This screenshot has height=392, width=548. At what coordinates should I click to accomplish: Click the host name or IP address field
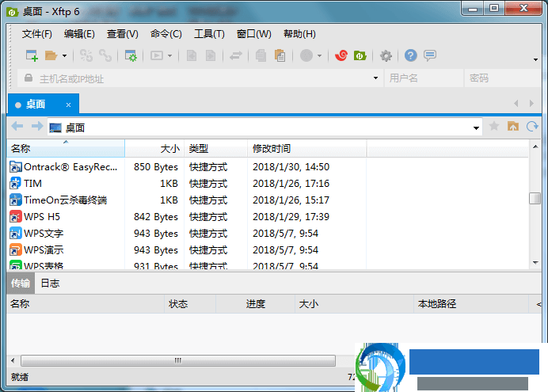tap(200, 78)
